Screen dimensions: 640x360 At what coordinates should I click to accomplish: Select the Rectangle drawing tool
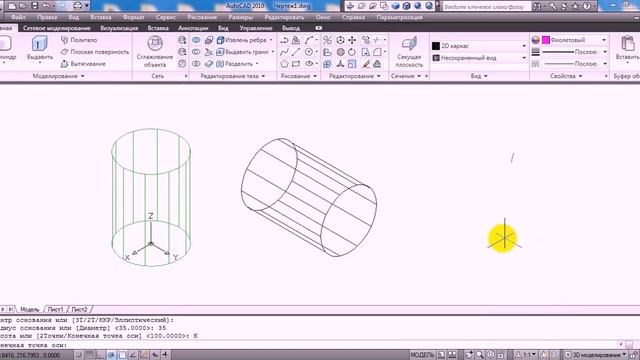296,64
